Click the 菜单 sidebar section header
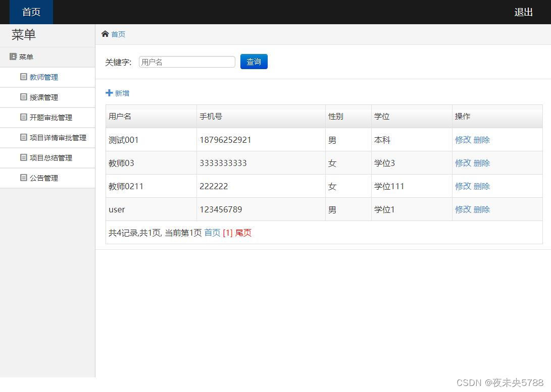The width and height of the screenshot is (551, 392). (x=47, y=57)
